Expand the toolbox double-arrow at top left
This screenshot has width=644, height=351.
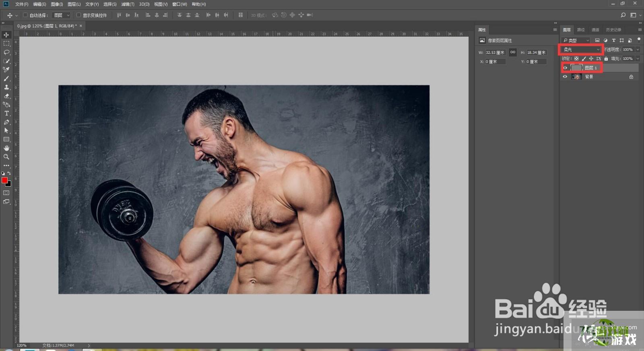click(3, 23)
